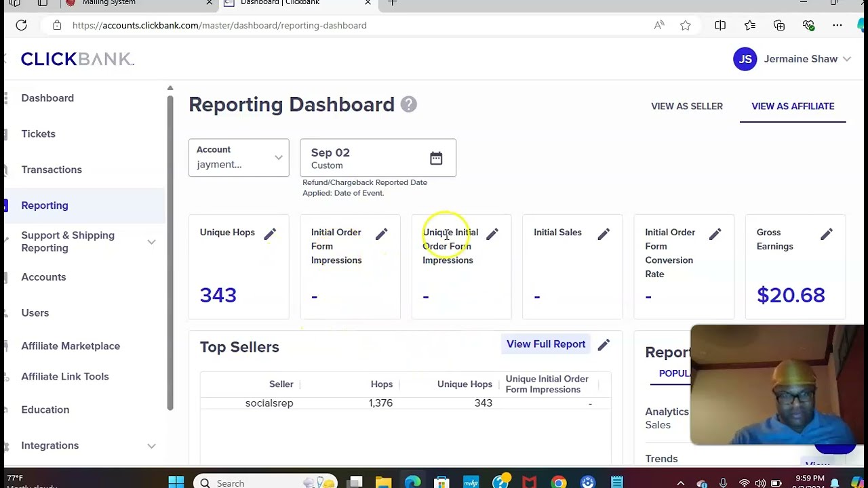Open Users in sidebar
The width and height of the screenshot is (868, 488).
35,313
